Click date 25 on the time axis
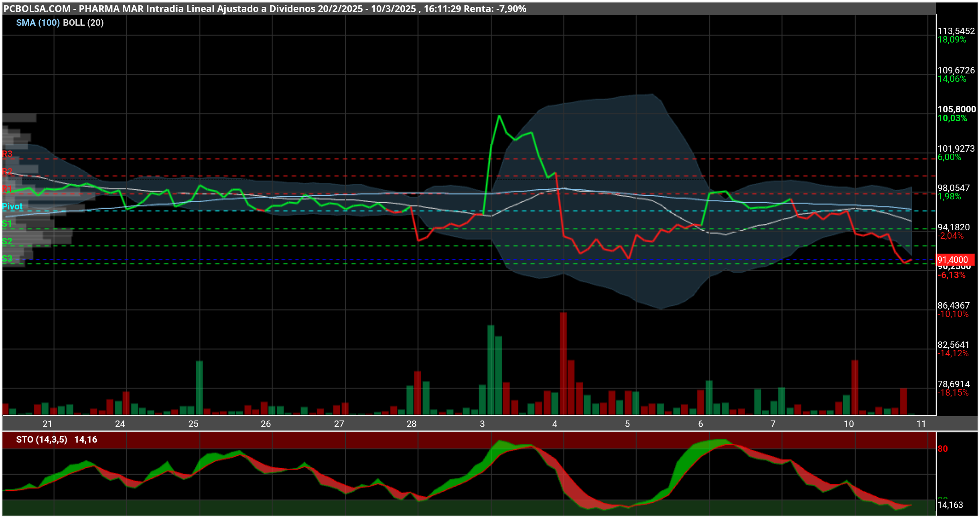Image resolution: width=980 pixels, height=518 pixels. (193, 424)
